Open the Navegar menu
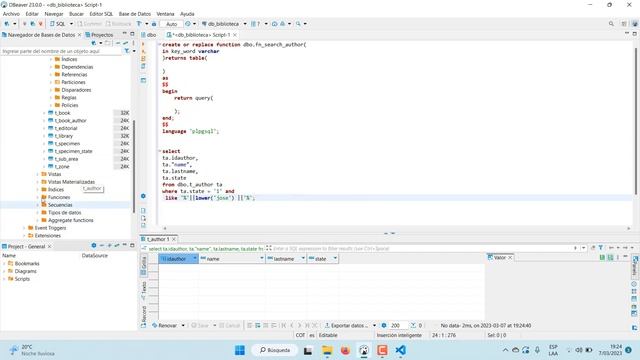This screenshot has height=360, width=640. [x=54, y=14]
